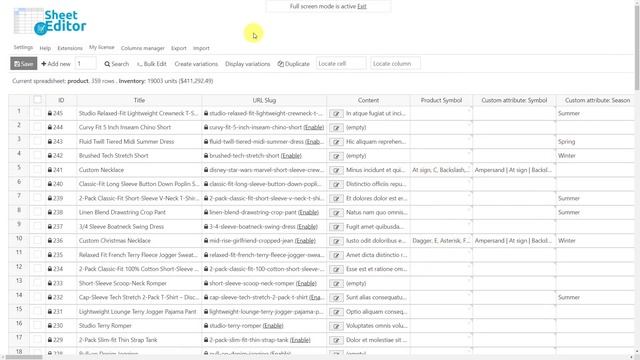
Task: Open the Extensions menu
Action: 70,48
